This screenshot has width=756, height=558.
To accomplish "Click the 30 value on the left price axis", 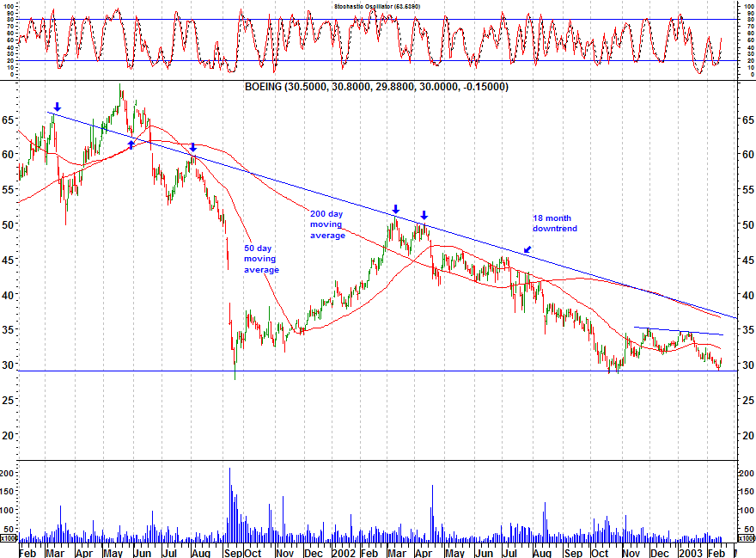I will pyautogui.click(x=8, y=365).
